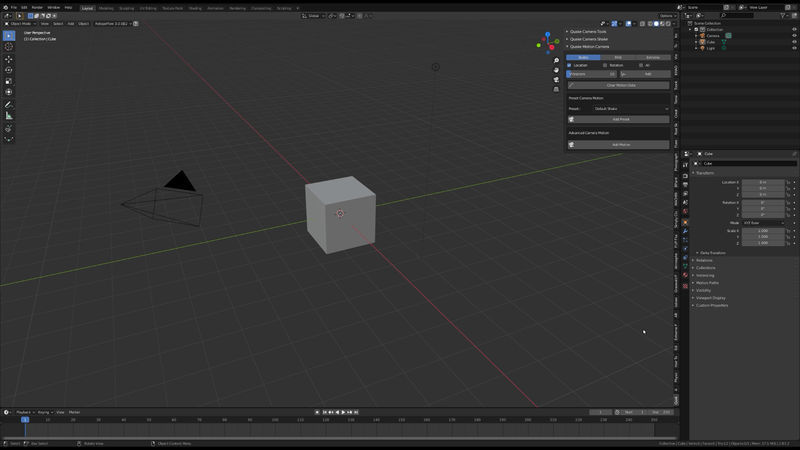Collapse Quake Motion Camera panel
Screen dimensions: 800x450
tap(589, 46)
